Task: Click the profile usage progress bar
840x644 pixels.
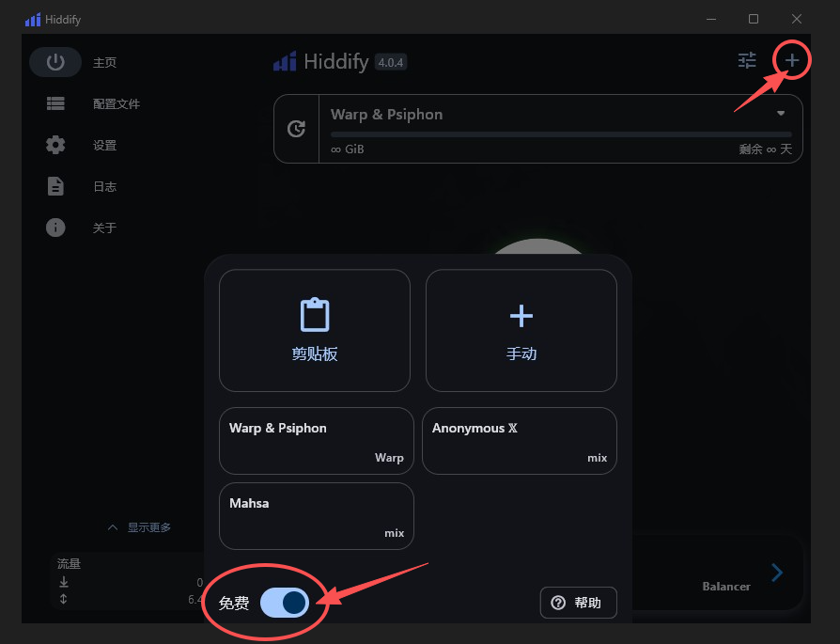Action: coord(561,134)
